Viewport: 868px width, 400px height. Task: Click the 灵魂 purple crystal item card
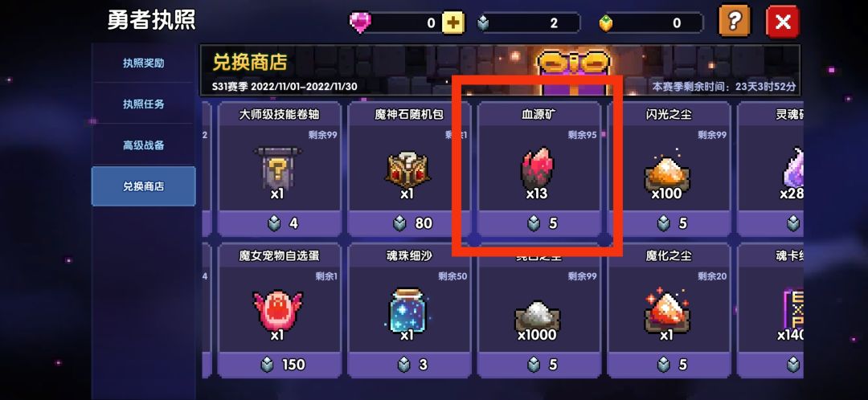click(x=771, y=169)
